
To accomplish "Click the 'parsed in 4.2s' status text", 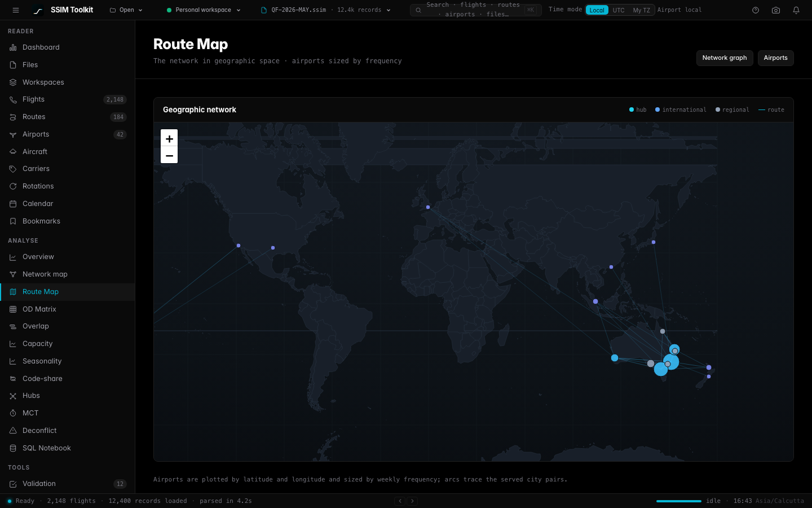I will [x=226, y=501].
